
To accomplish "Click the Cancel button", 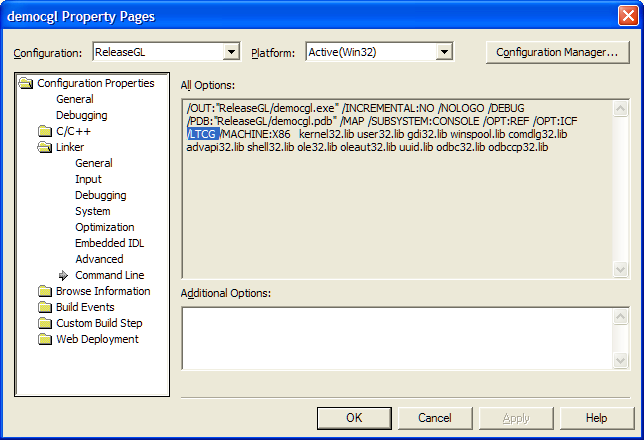I will click(x=435, y=418).
